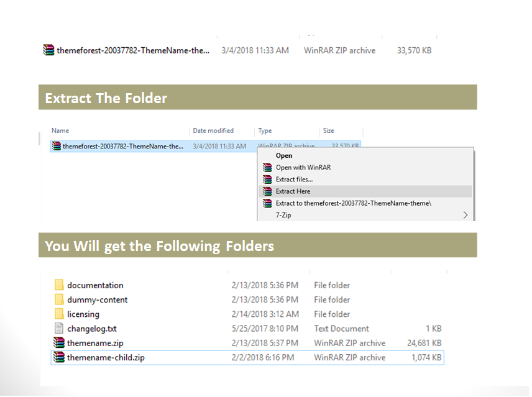
Task: Sort by the Date modified column header
Action: [213, 131]
